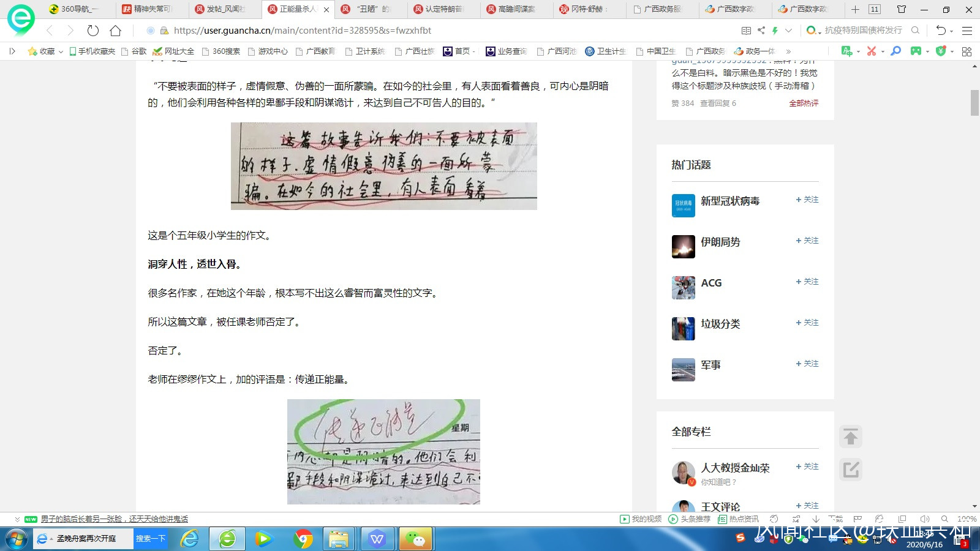The height and width of the screenshot is (551, 980).
Task: Click the share icon in the address bar
Action: coord(761,31)
